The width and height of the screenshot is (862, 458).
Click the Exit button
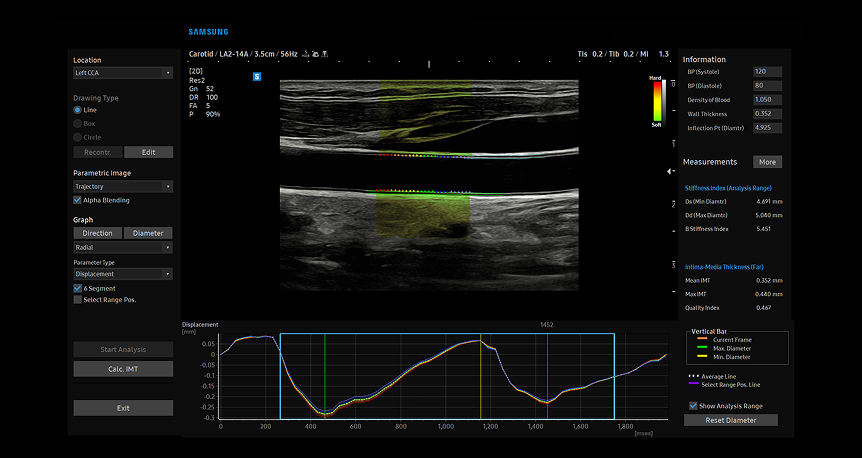[x=123, y=408]
